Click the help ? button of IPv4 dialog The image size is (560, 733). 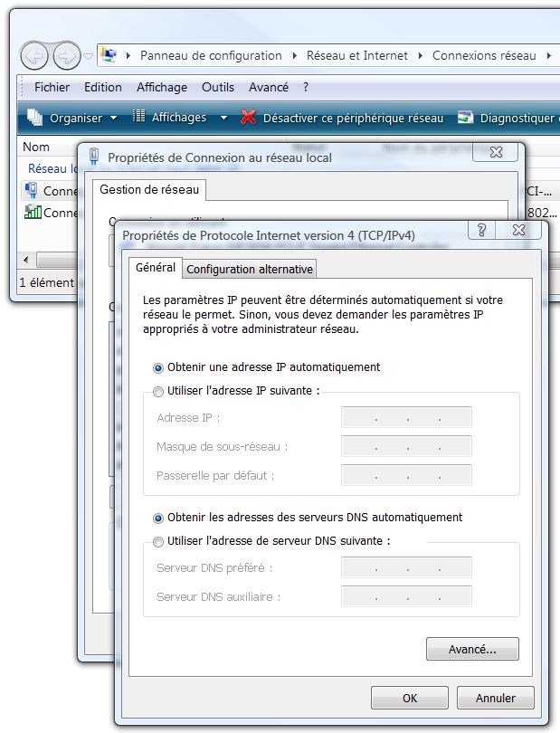click(481, 230)
